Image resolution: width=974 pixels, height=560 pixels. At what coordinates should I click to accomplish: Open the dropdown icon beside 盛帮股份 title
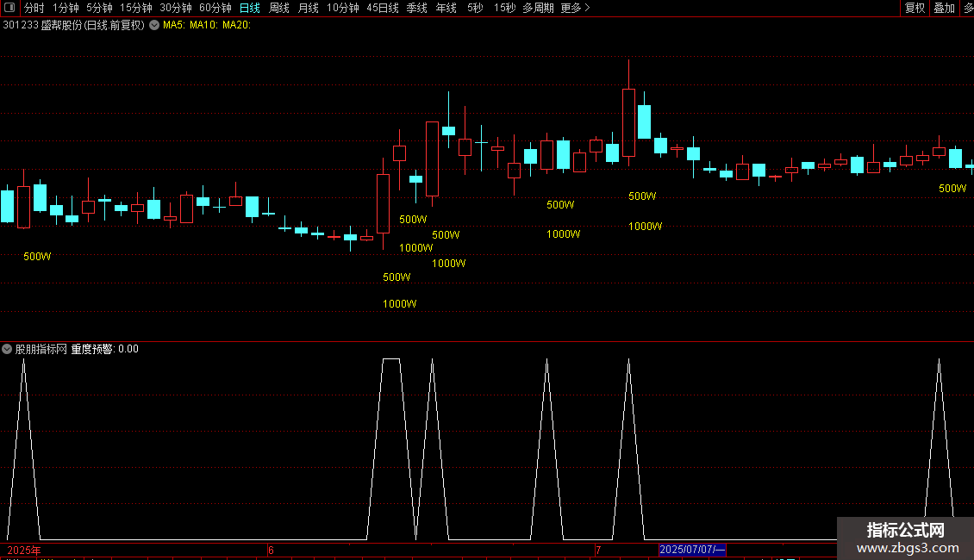pyautogui.click(x=154, y=25)
